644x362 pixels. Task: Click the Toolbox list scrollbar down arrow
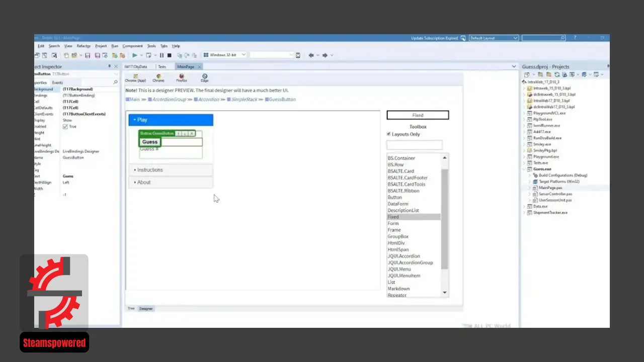tap(444, 293)
